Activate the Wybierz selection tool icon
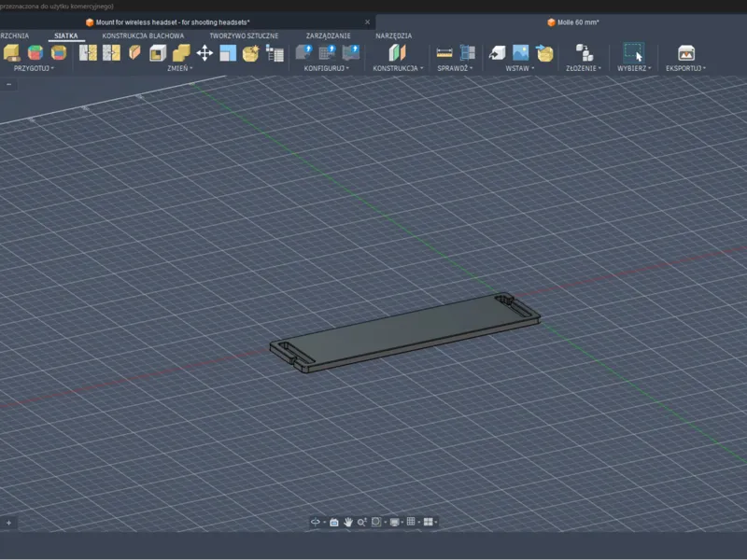747x560 pixels. click(x=634, y=52)
